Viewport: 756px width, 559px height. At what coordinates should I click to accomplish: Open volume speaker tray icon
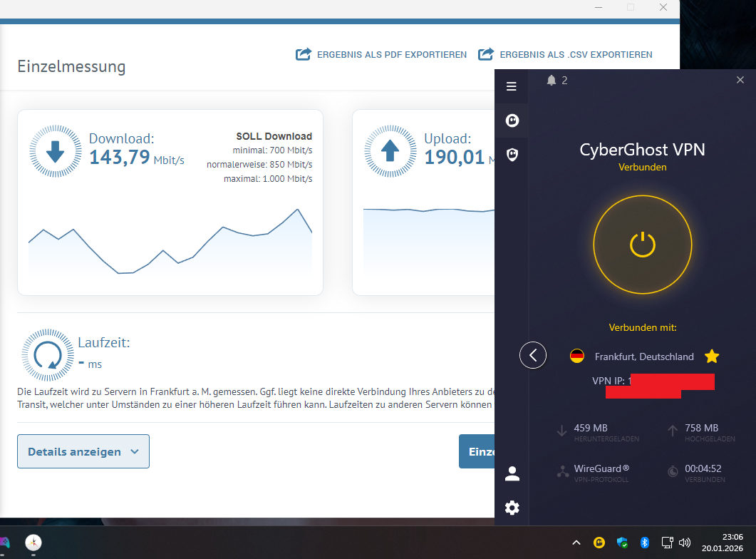click(x=685, y=543)
